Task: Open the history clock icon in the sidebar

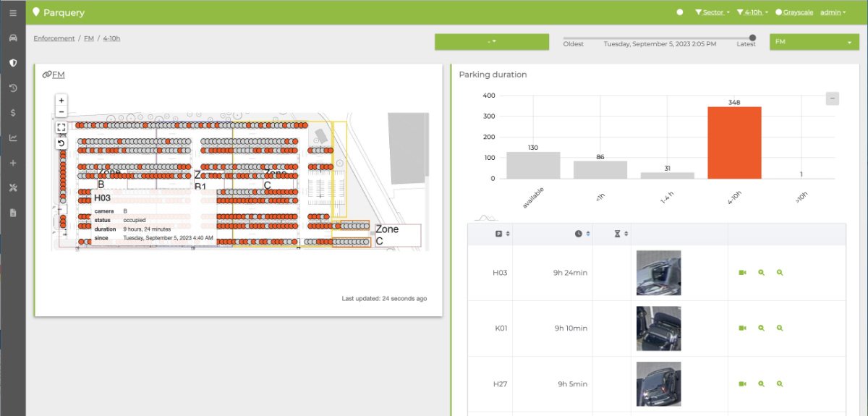Action: (12, 88)
